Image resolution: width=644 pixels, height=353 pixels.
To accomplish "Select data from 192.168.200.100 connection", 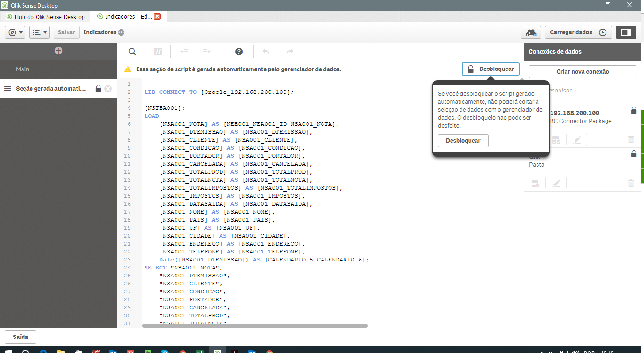I will tap(556, 139).
